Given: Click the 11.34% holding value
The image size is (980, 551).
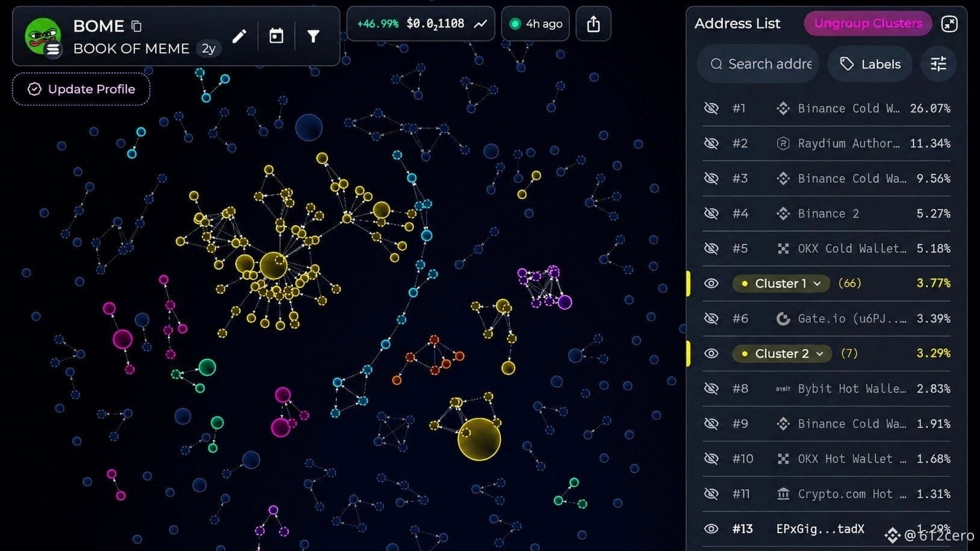Looking at the screenshot, I should pos(930,143).
